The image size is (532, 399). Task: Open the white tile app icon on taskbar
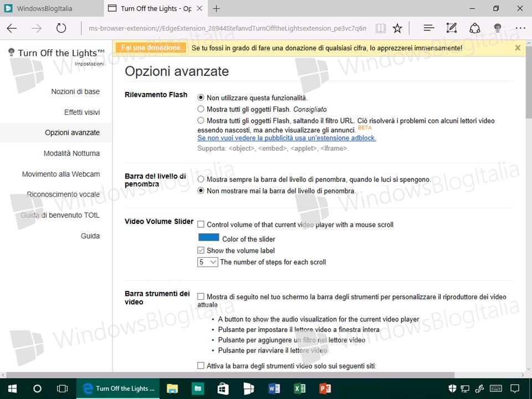click(249, 388)
